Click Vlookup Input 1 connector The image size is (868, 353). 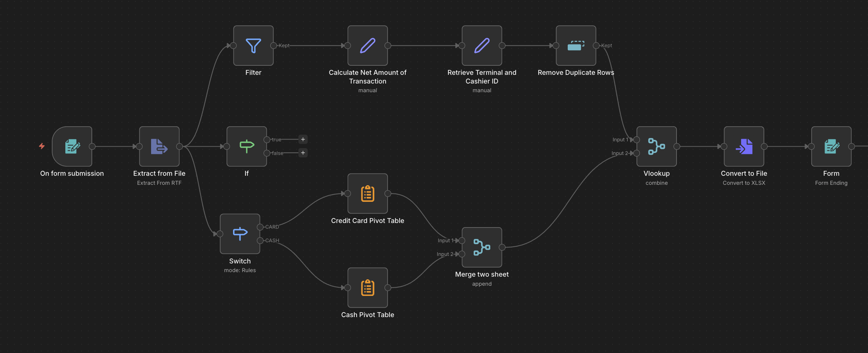tap(636, 140)
